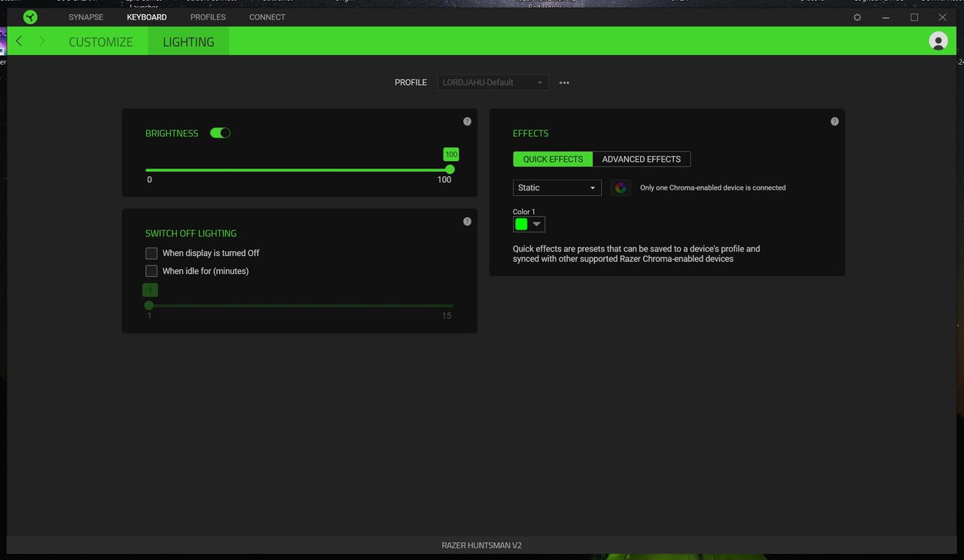Check When idle for (minutes)

click(151, 271)
